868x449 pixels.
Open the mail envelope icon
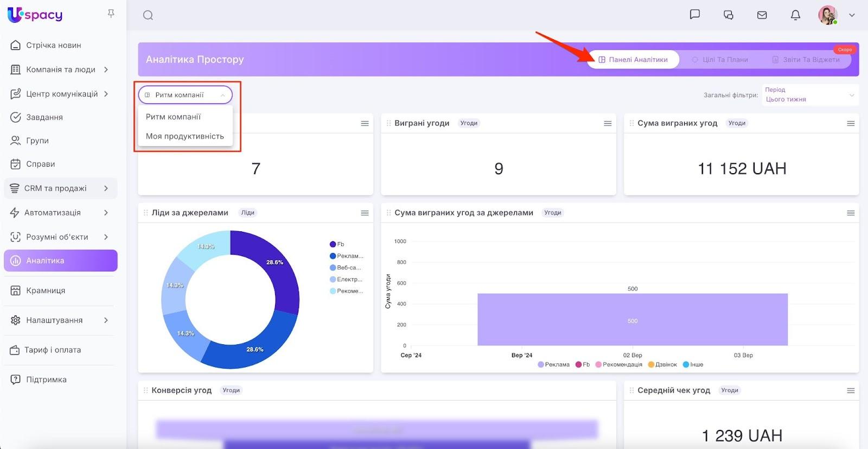coord(762,15)
